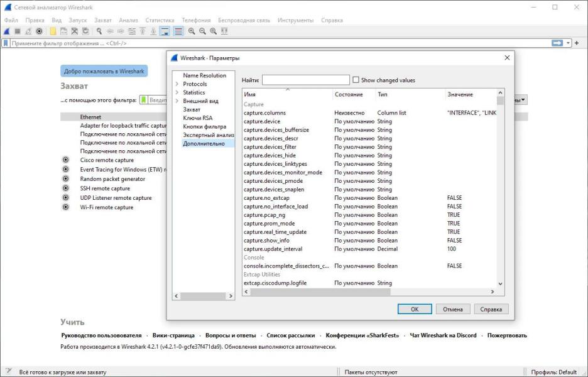588x377 pixels.
Task: Click the gear icon beside SSH remote capture
Action: pyautogui.click(x=65, y=188)
